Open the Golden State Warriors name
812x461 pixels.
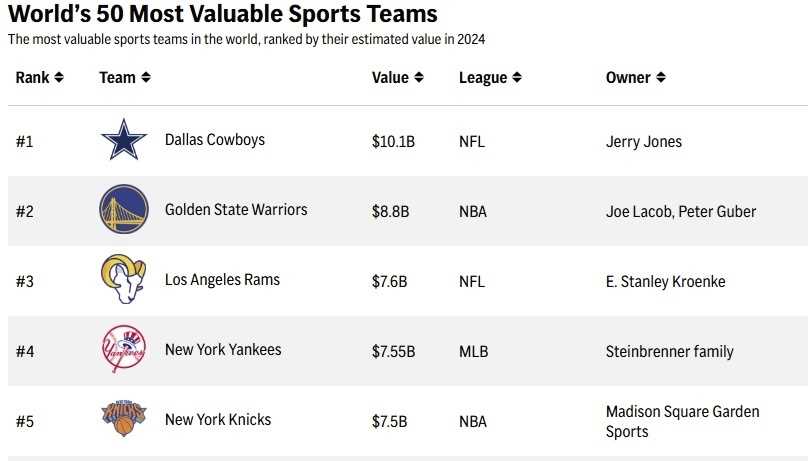(236, 210)
